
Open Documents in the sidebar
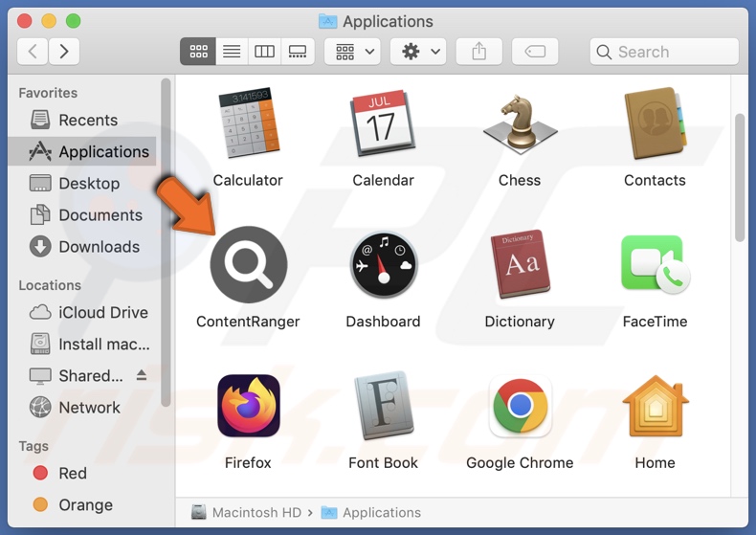(x=82, y=215)
